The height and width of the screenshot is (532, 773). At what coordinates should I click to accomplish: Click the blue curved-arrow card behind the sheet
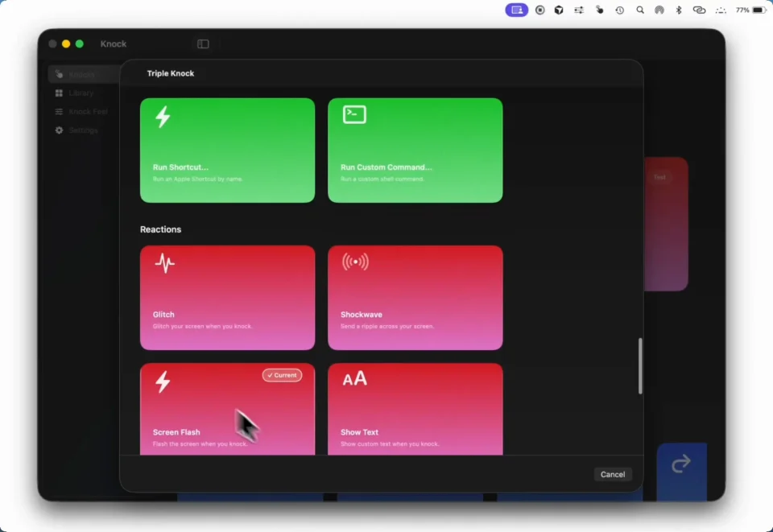pyautogui.click(x=682, y=471)
